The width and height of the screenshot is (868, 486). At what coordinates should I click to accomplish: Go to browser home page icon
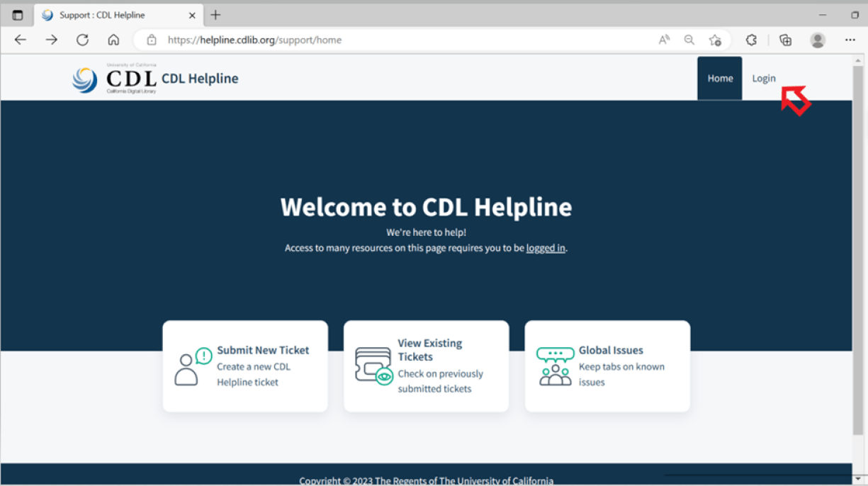tap(113, 40)
